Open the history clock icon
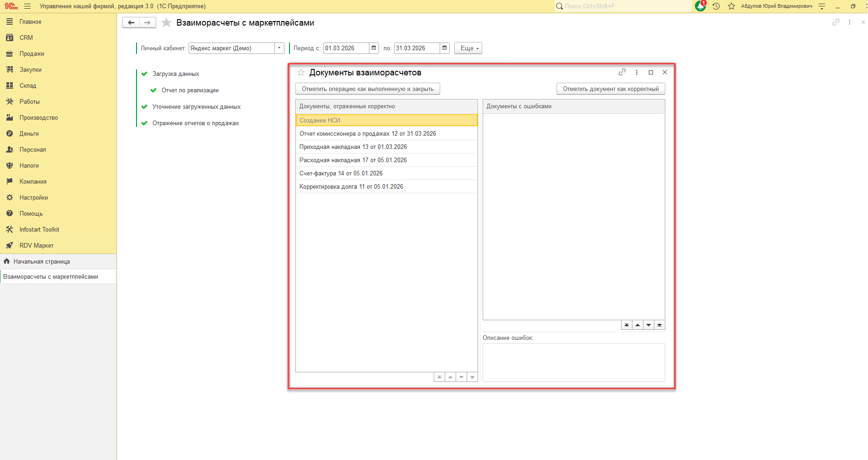 (716, 6)
